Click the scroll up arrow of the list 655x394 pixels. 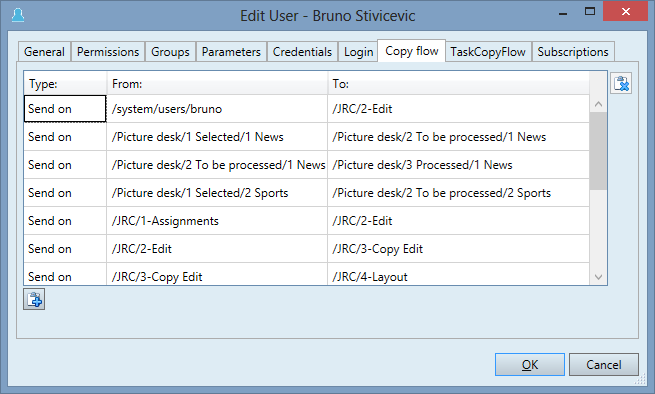[x=598, y=104]
